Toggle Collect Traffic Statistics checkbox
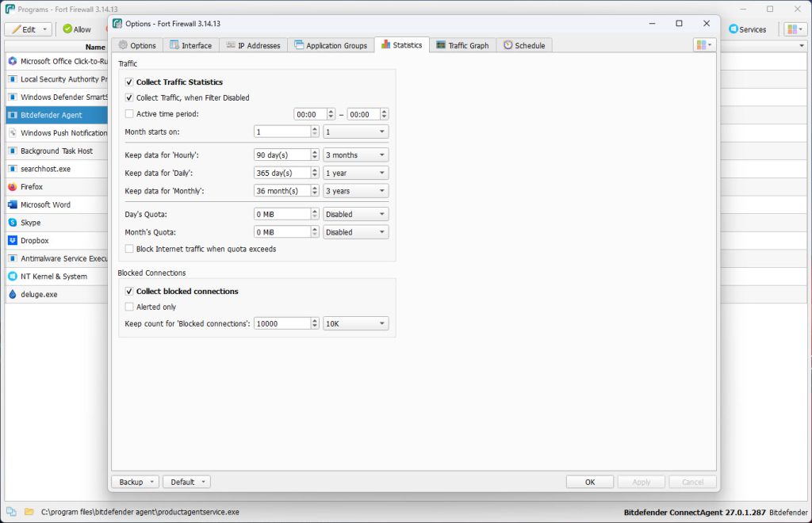The height and width of the screenshot is (523, 812). [x=129, y=82]
